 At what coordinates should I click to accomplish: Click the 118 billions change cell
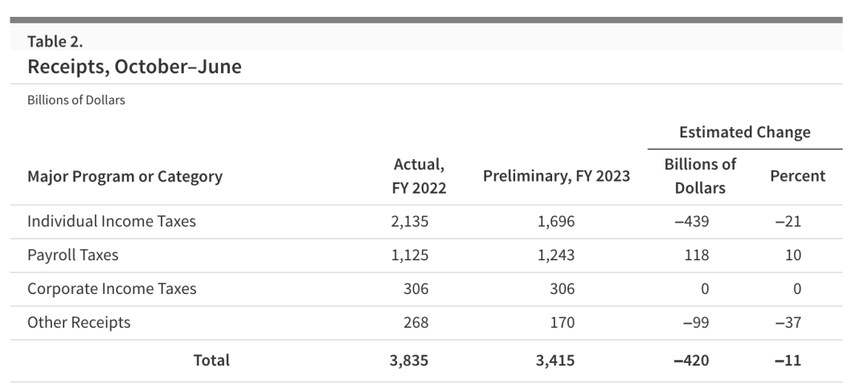(x=697, y=255)
